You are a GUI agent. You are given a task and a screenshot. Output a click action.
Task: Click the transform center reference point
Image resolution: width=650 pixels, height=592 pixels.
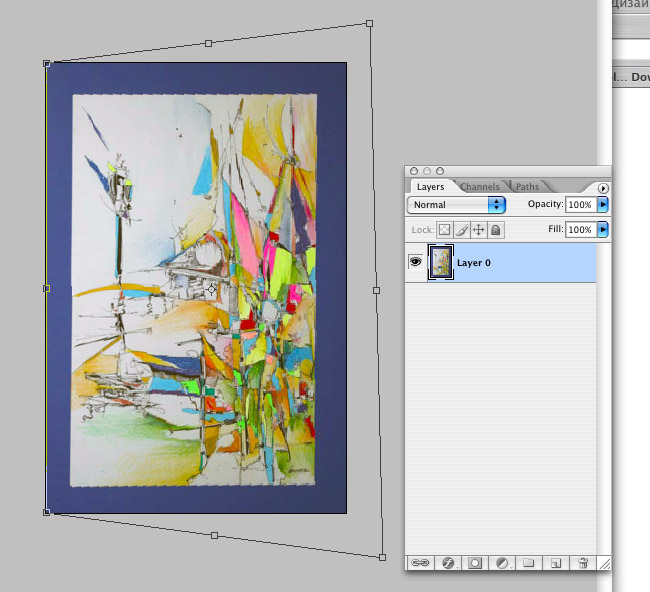pyautogui.click(x=211, y=289)
